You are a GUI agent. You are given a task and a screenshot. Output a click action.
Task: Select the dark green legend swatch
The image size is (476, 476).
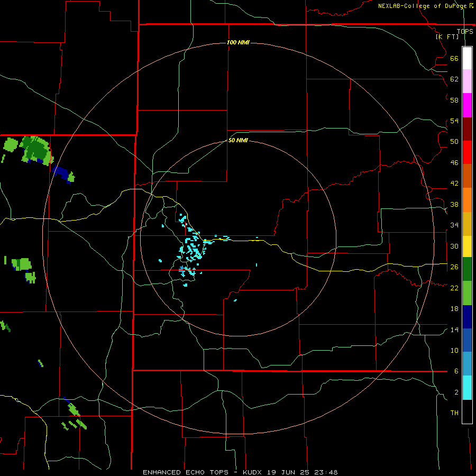[467, 269]
